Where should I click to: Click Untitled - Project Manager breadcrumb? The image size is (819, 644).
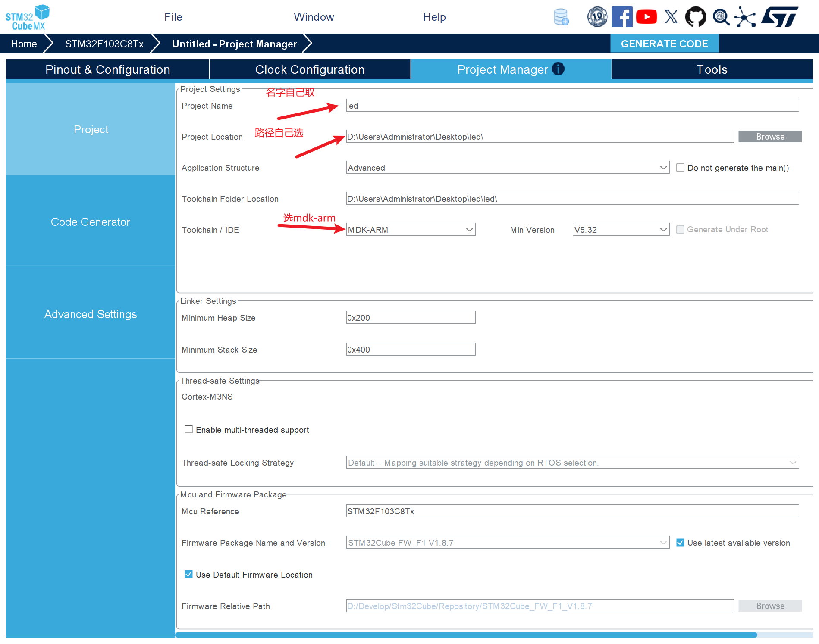click(x=235, y=44)
